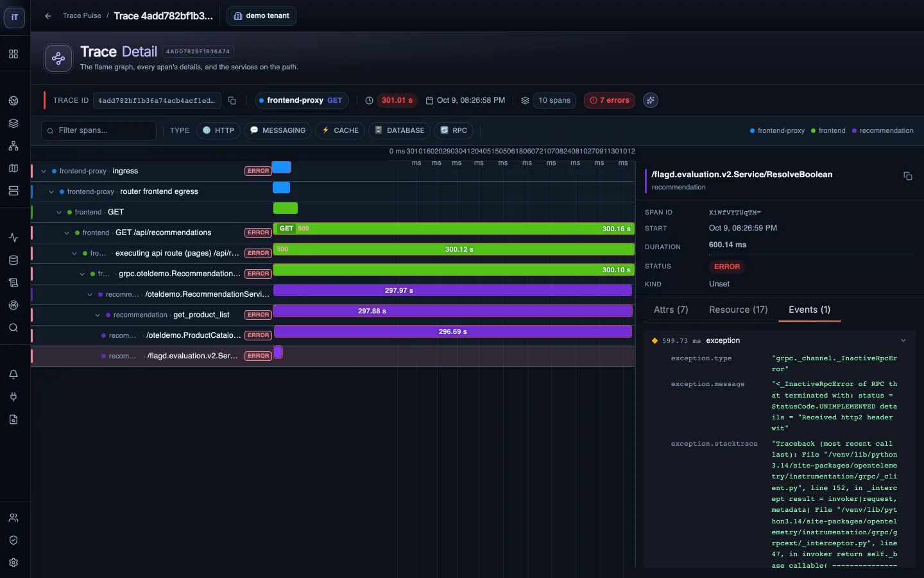Switch to the Resource (17) tab

[738, 310]
